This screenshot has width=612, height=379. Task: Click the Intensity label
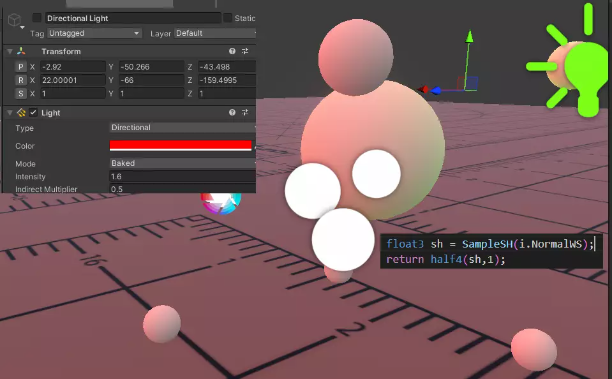click(30, 176)
